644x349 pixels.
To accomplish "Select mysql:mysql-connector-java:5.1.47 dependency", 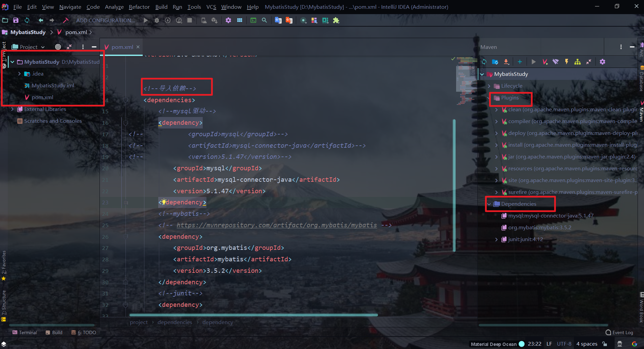I will pyautogui.click(x=551, y=216).
